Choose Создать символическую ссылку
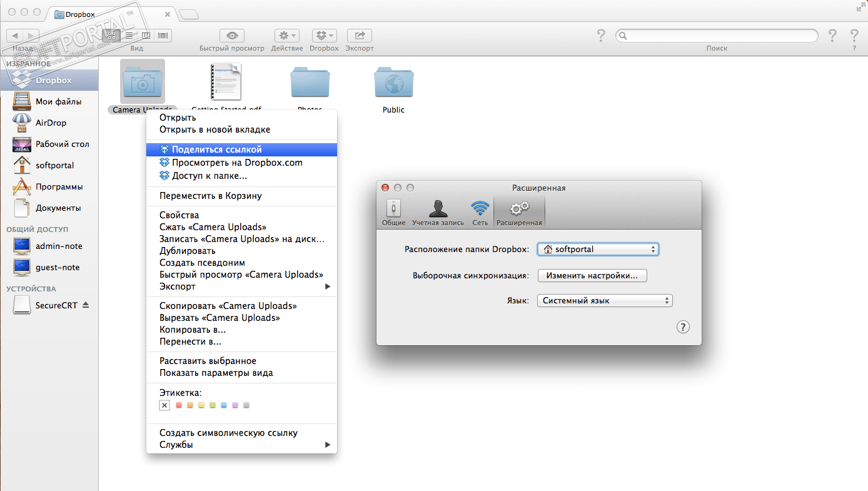The image size is (868, 491). [241, 433]
